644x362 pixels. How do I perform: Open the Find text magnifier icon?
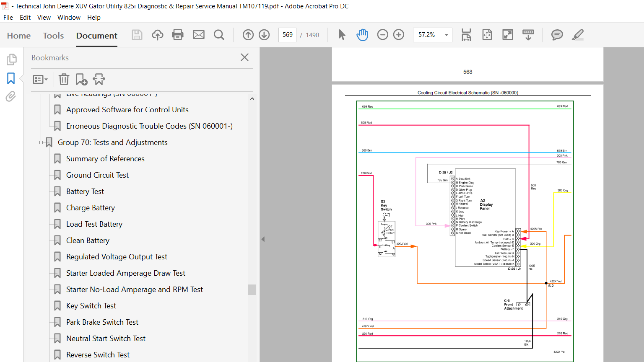[x=219, y=35]
